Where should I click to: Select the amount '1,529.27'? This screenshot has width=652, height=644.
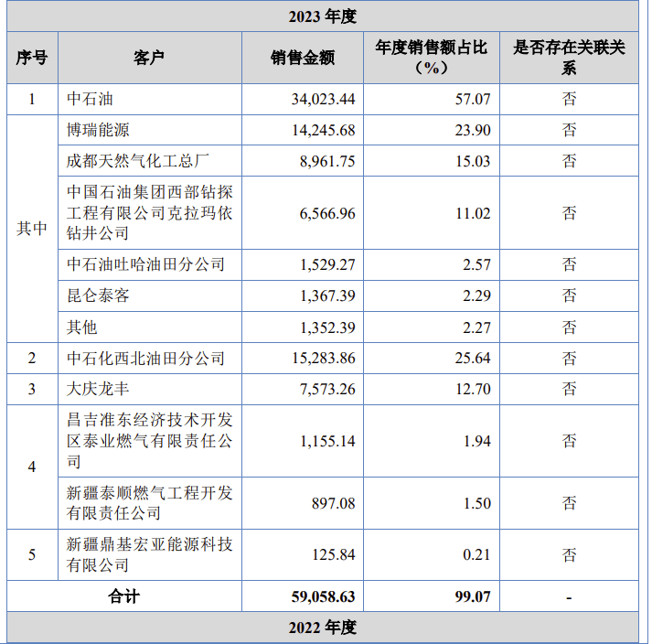(x=327, y=264)
